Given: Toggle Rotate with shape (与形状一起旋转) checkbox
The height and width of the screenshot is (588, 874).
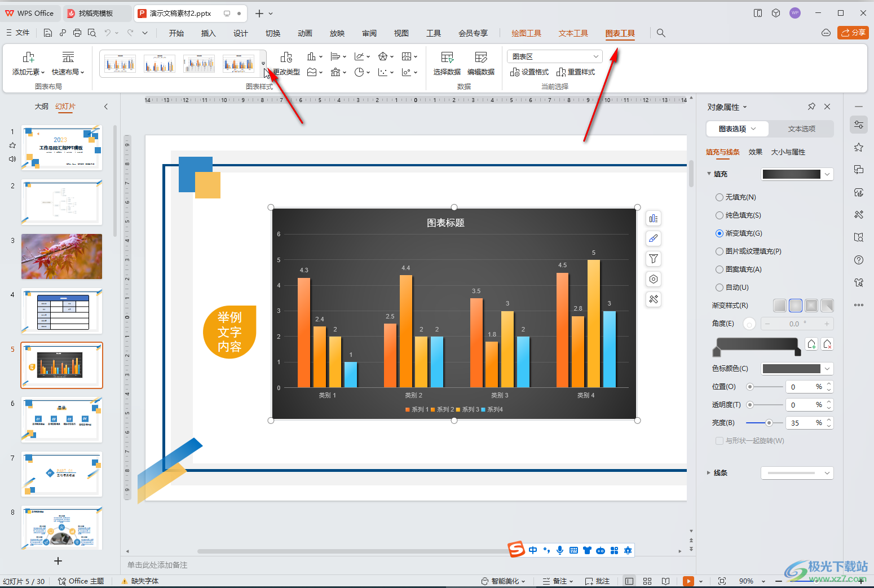Looking at the screenshot, I should click(x=719, y=441).
